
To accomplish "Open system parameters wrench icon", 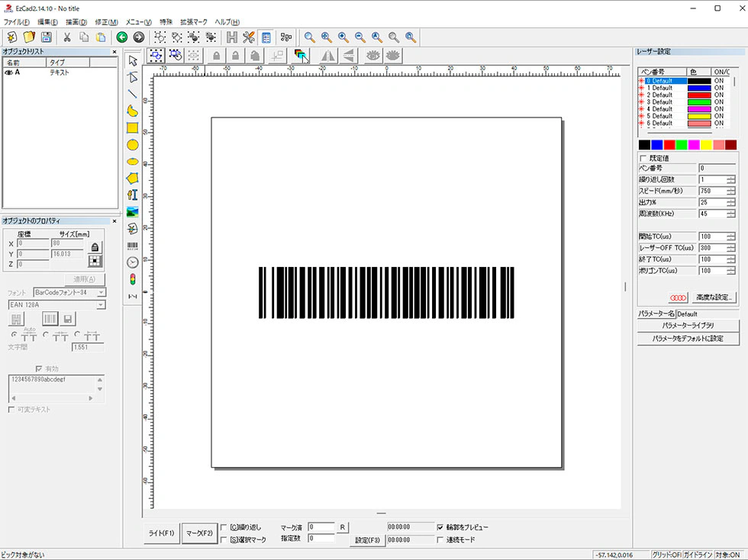I will pos(249,37).
